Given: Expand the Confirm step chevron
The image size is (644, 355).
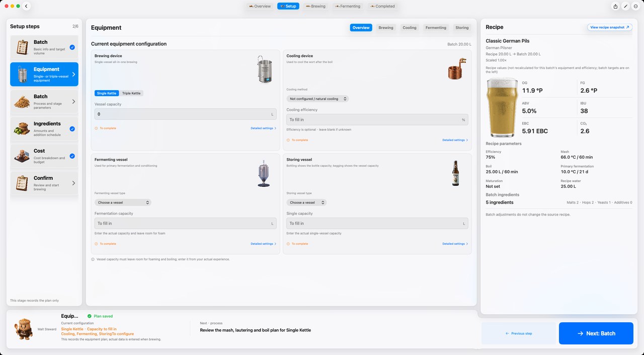Looking at the screenshot, I should 73,183.
